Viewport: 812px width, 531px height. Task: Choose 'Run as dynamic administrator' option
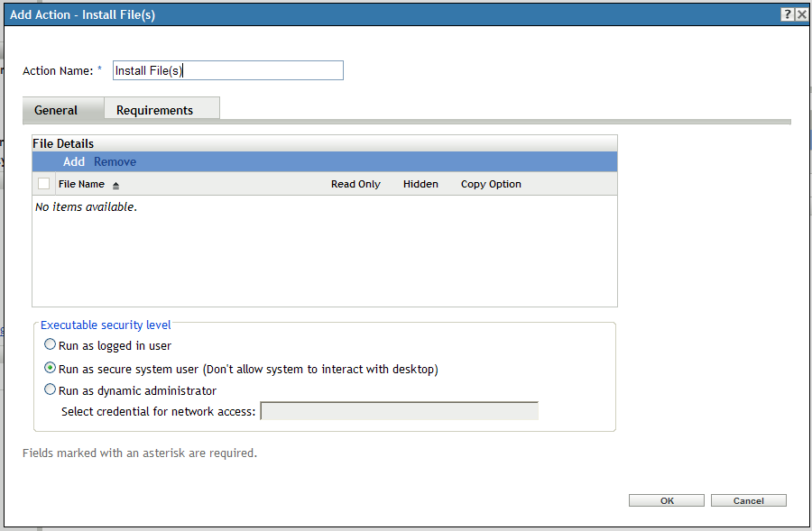click(x=51, y=389)
